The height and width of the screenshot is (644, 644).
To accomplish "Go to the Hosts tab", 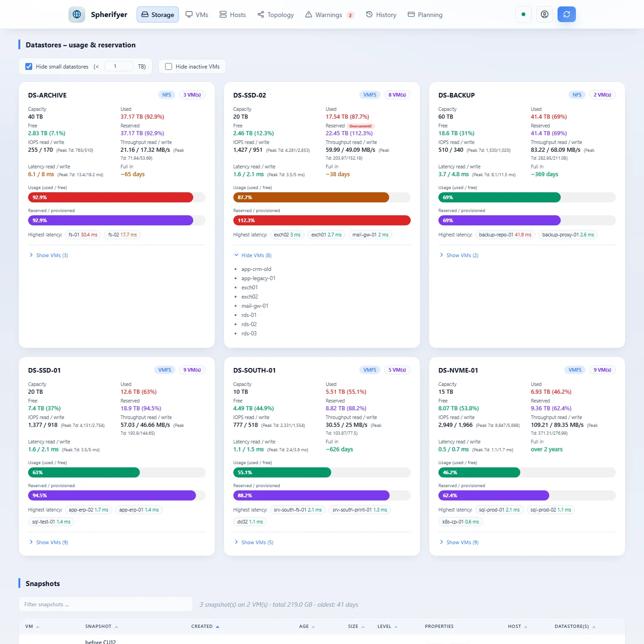I will pos(232,15).
